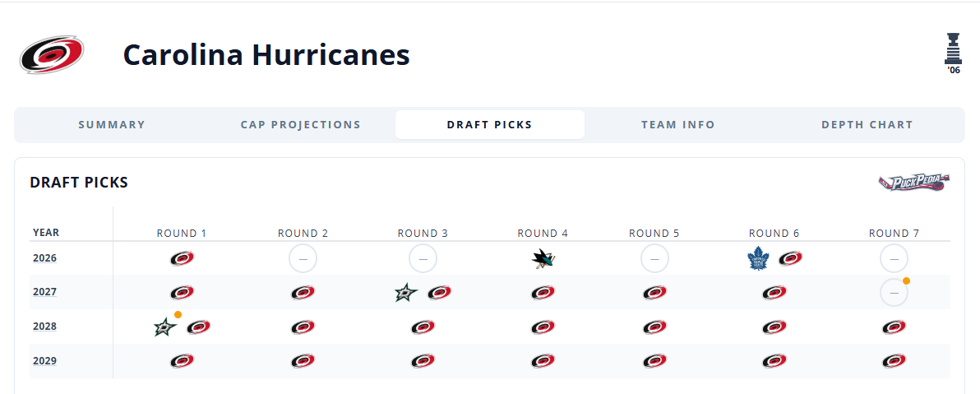980x394 pixels.
Task: Click the PuckPedia logo
Action: [x=913, y=183]
